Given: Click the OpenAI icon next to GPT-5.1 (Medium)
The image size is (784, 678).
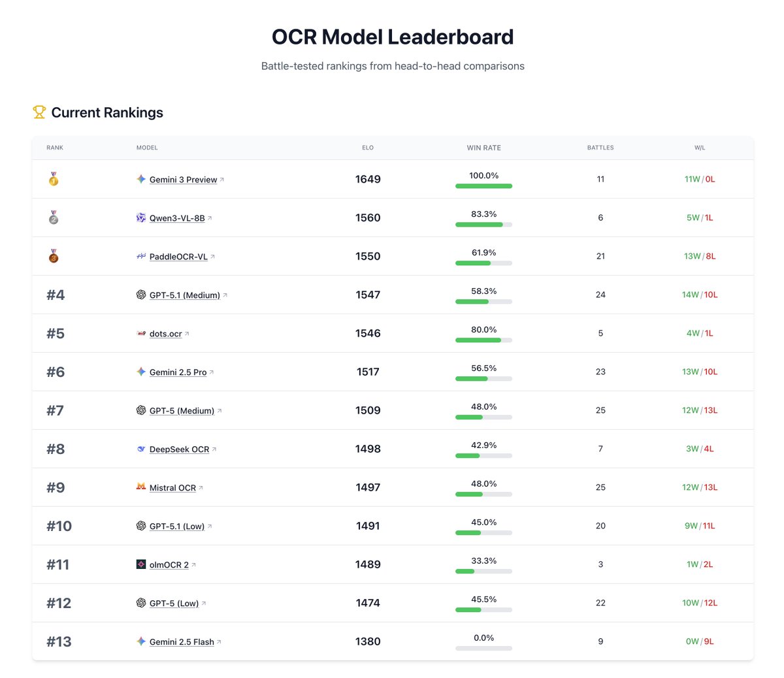Looking at the screenshot, I should click(x=140, y=295).
